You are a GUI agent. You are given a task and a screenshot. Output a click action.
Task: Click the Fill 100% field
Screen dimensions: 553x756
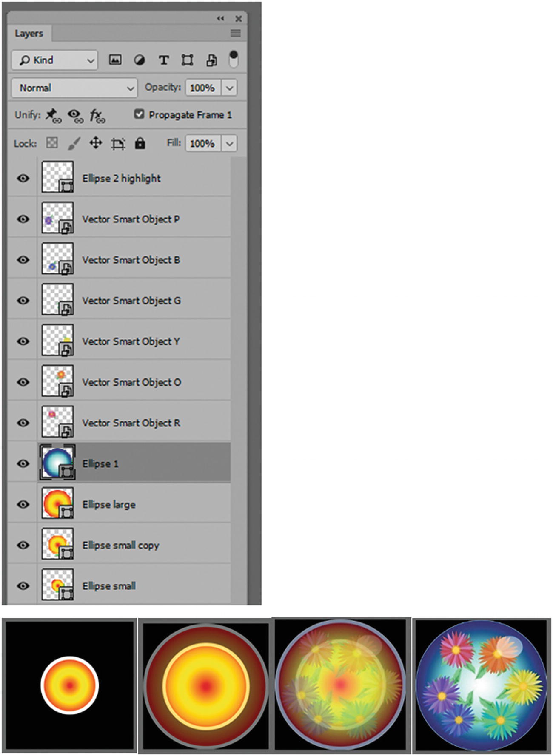coord(202,143)
